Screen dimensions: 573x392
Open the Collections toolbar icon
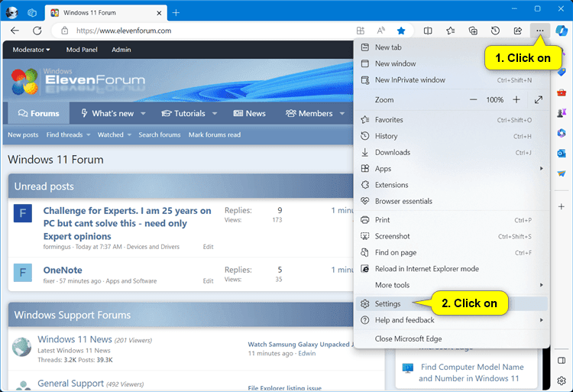click(x=473, y=31)
